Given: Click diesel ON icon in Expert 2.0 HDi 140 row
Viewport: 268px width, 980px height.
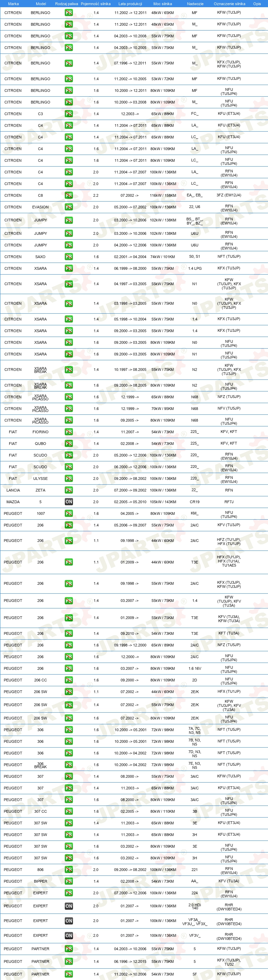Looking at the screenshot, I should [x=69, y=906].
